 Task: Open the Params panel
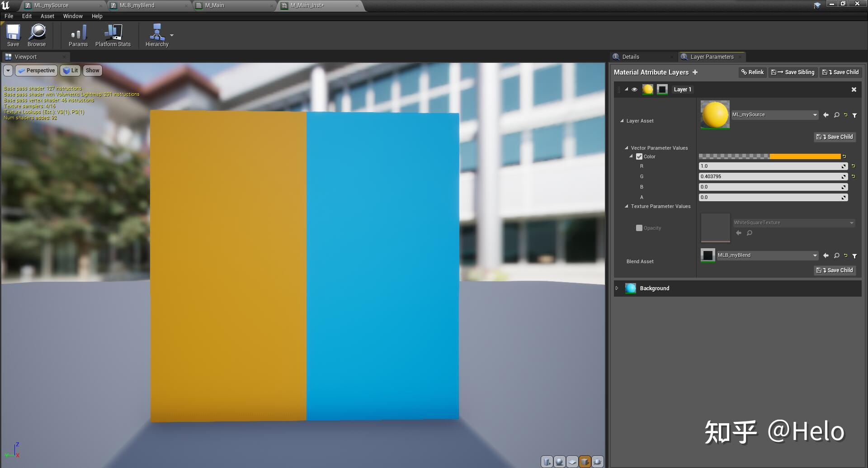point(78,35)
